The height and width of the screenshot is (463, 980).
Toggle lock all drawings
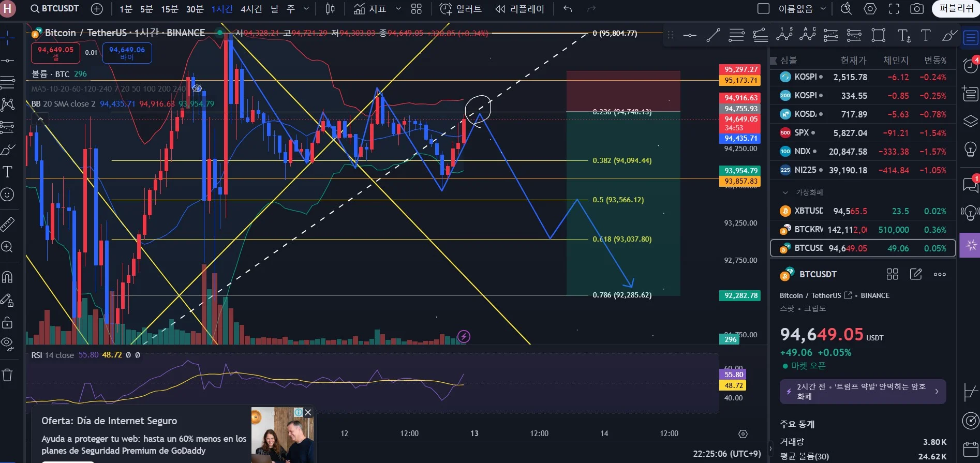8,323
